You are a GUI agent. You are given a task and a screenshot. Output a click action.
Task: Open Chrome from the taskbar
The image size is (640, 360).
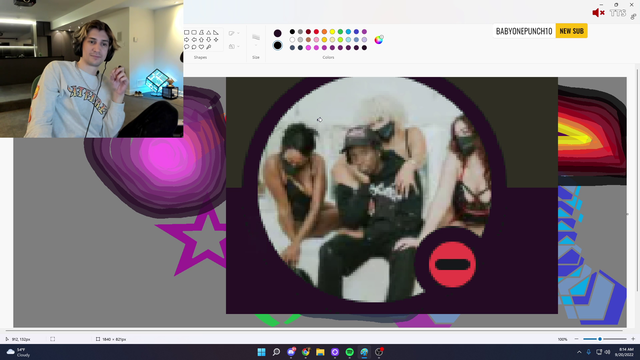tap(306, 352)
